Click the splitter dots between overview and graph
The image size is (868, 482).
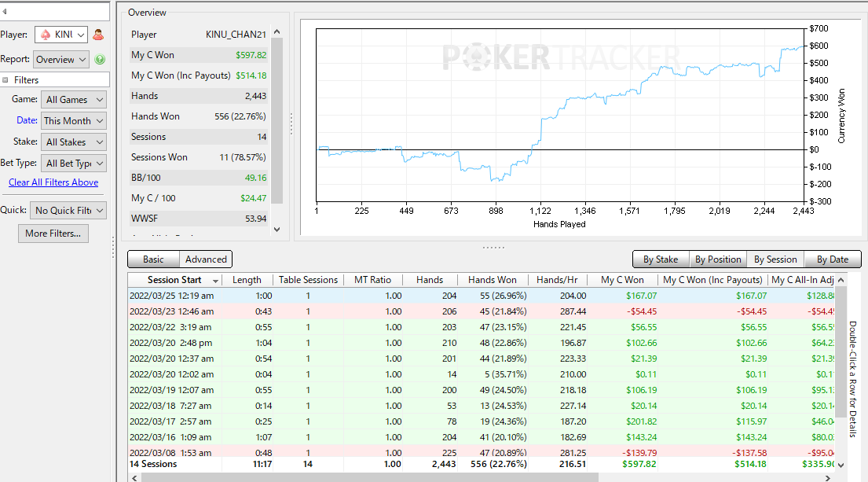point(291,124)
